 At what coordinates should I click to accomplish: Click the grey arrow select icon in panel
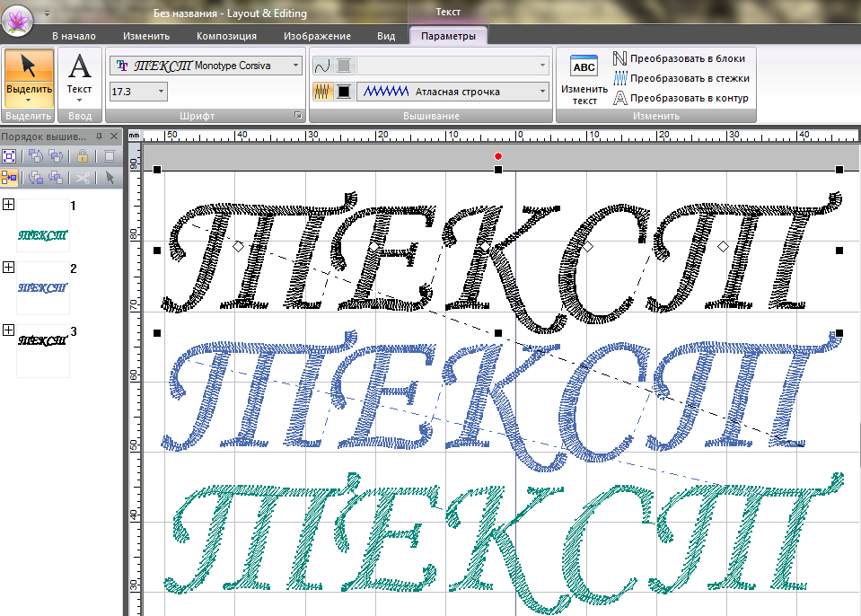pyautogui.click(x=110, y=177)
